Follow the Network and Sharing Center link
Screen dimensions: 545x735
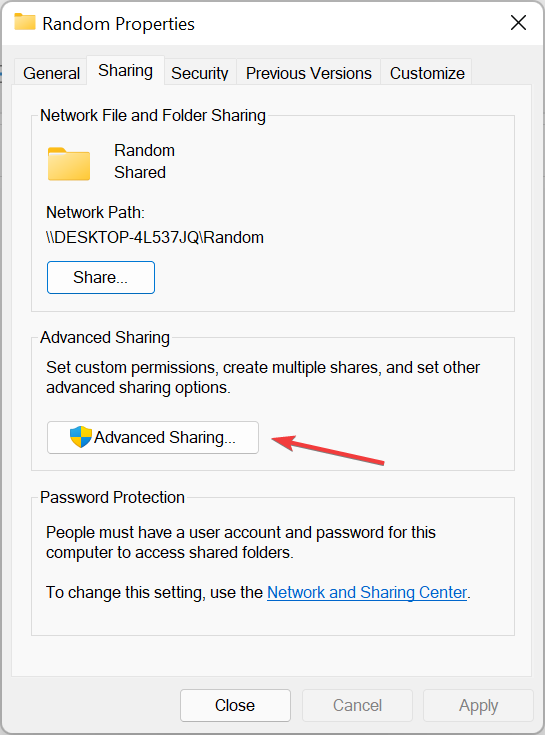(367, 592)
